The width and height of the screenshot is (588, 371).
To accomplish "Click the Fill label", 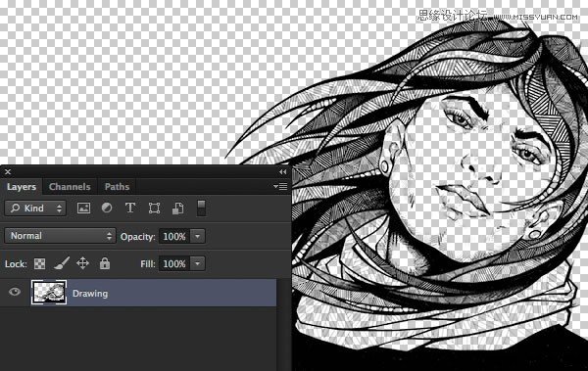I will [x=148, y=264].
